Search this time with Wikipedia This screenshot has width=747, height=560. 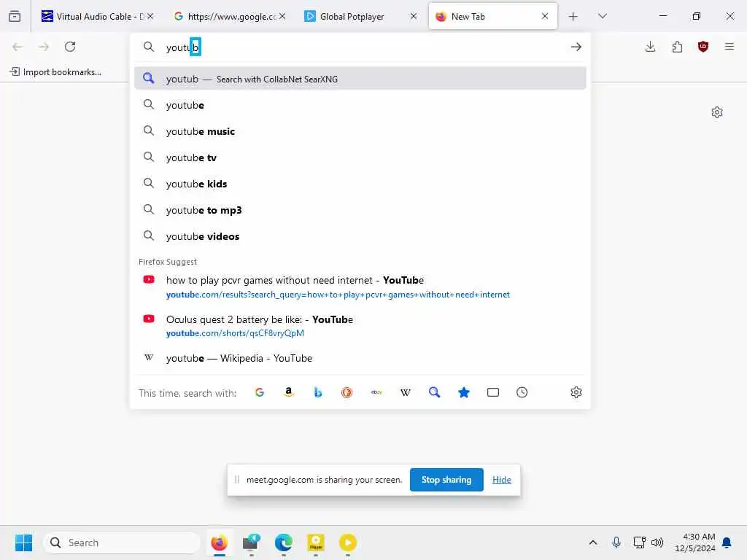point(406,392)
